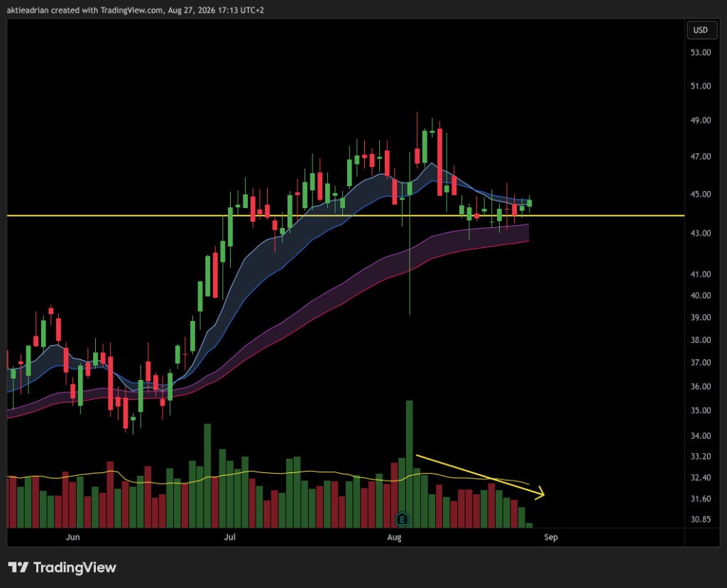
Task: Click the Aug label on time axis
Action: (x=394, y=537)
